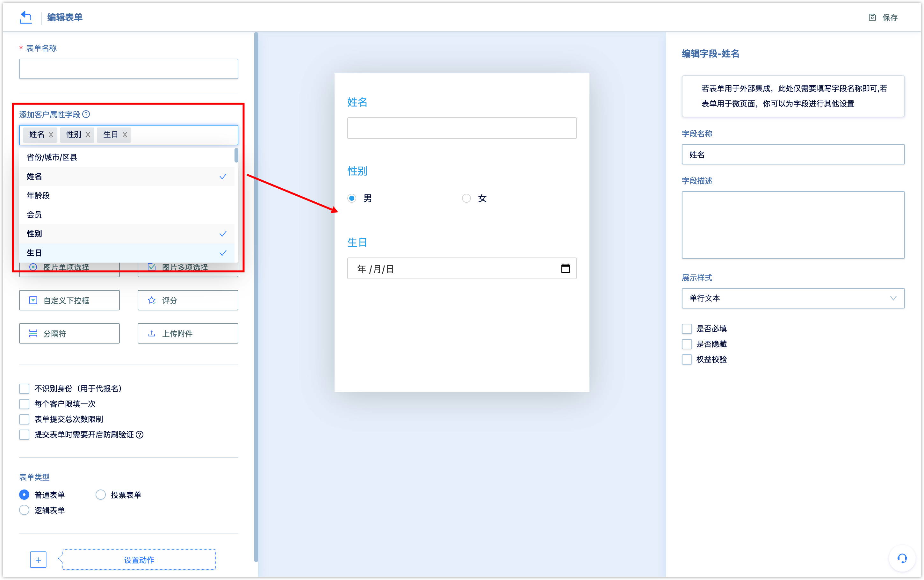
Task: Select 普通表单 form type
Action: pos(24,495)
